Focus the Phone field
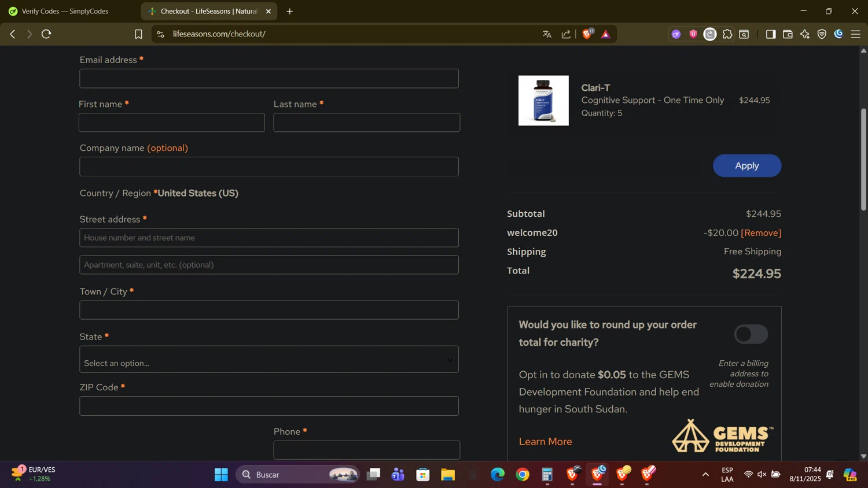Viewport: 868px width, 488px height. coord(367,450)
